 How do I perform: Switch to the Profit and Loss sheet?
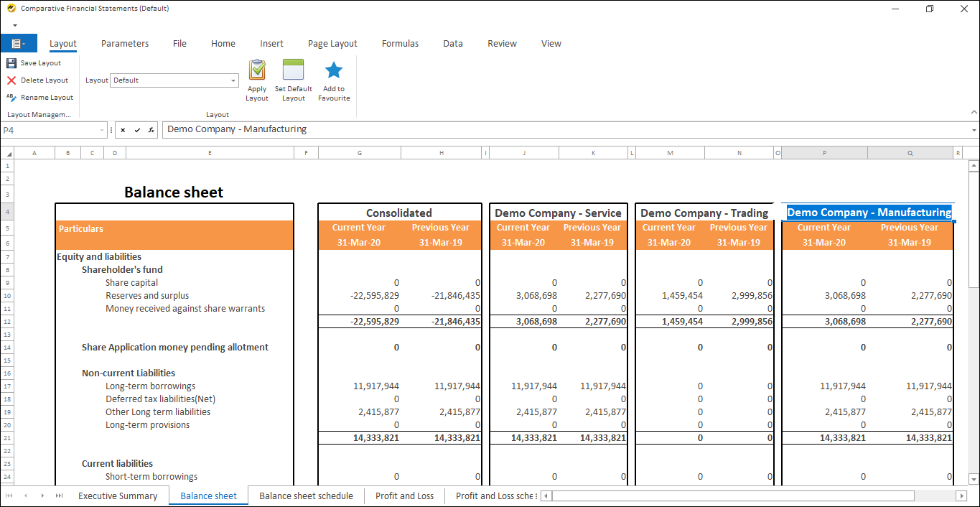[404, 496]
